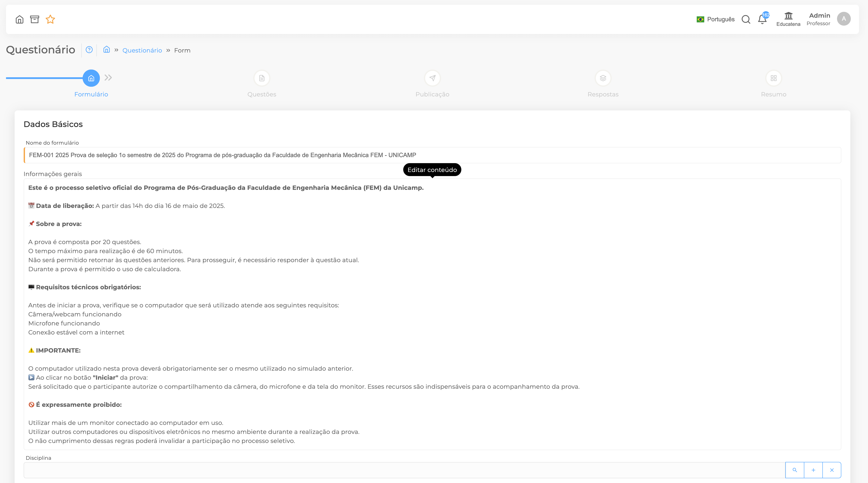Click 'Conexão estável com a internet' line
This screenshot has height=483, width=868.
click(76, 332)
